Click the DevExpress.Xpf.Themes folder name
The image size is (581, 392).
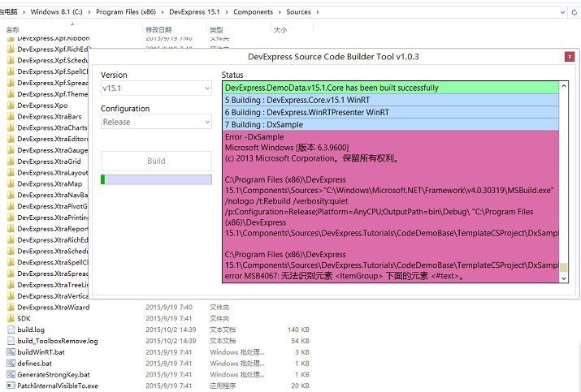coord(53,94)
